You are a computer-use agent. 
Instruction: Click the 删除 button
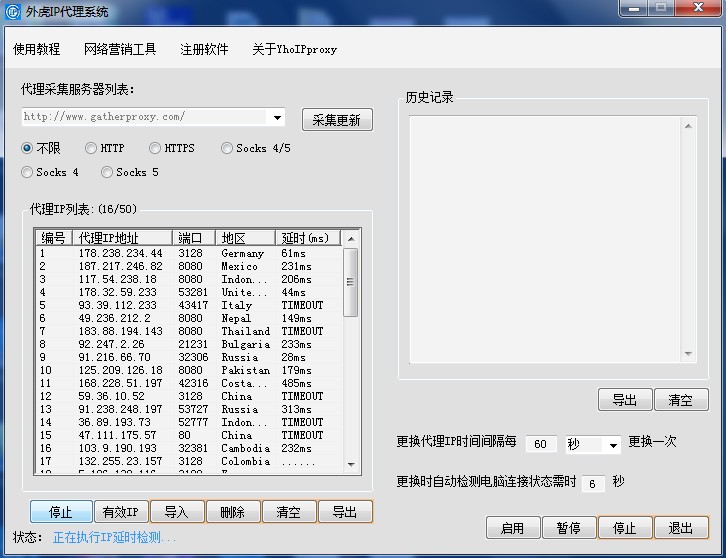tap(233, 512)
